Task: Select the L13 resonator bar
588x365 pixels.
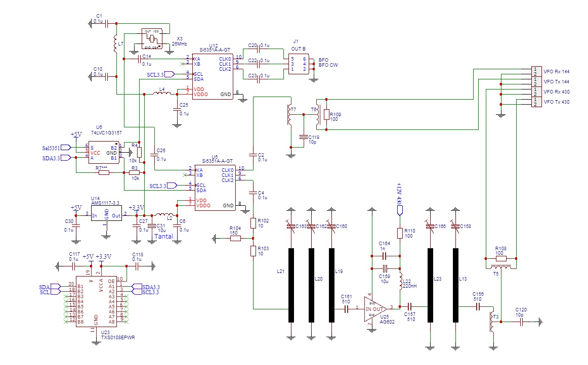Action: pos(454,285)
